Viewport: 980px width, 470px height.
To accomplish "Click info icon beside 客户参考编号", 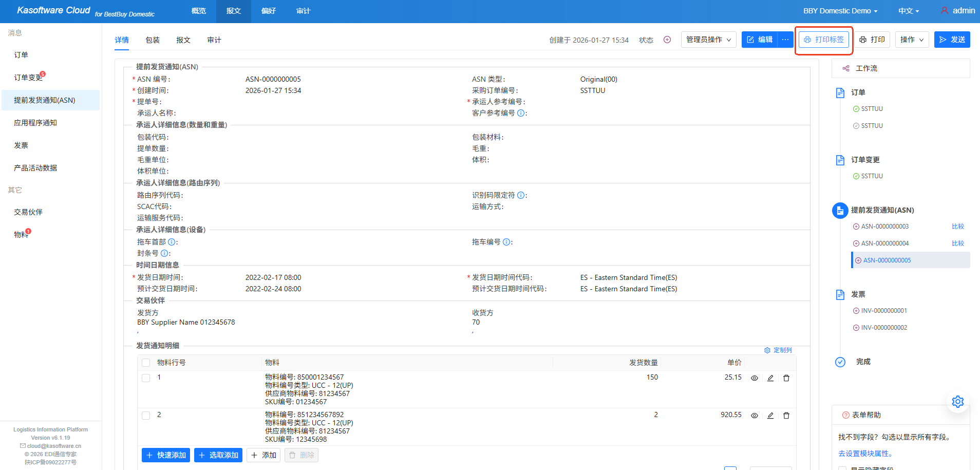I will pos(520,113).
